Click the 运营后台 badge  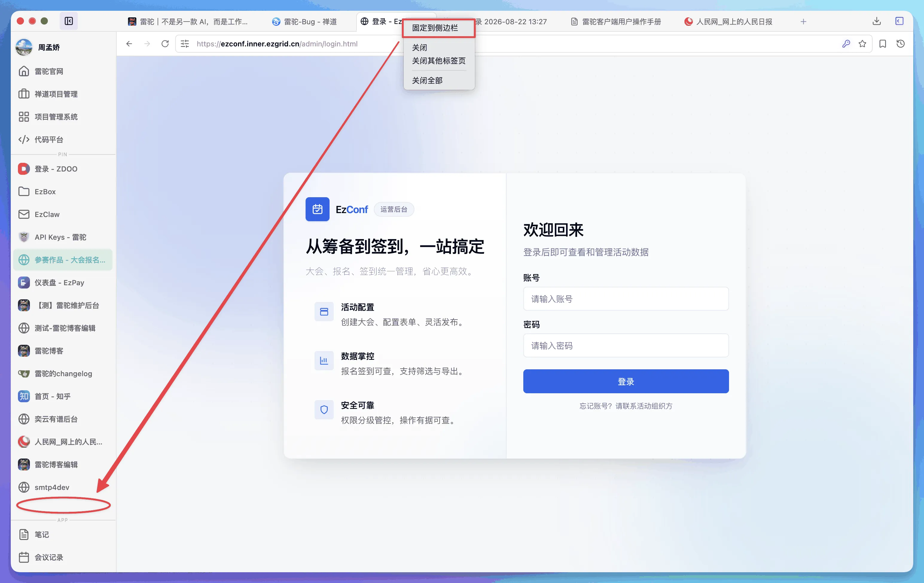click(394, 209)
